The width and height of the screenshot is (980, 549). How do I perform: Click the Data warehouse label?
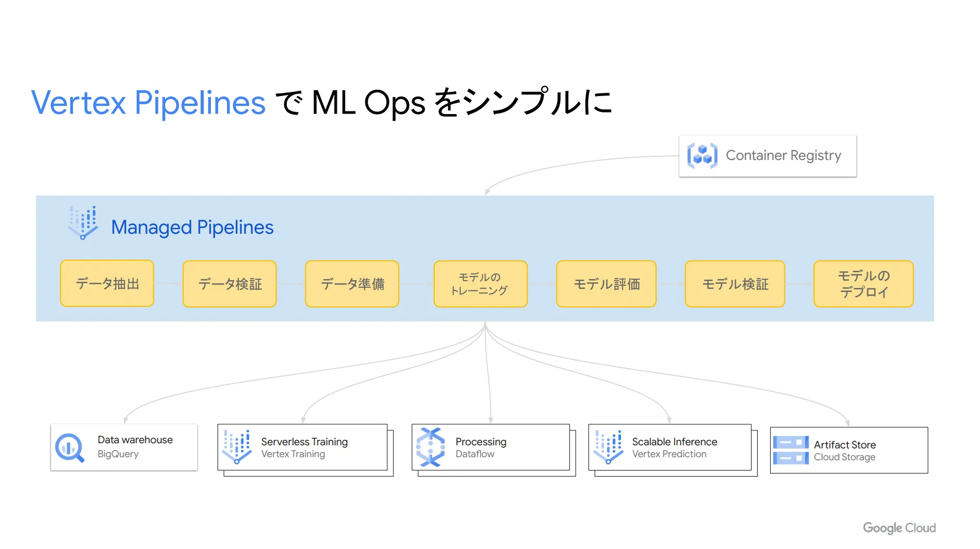[135, 440]
